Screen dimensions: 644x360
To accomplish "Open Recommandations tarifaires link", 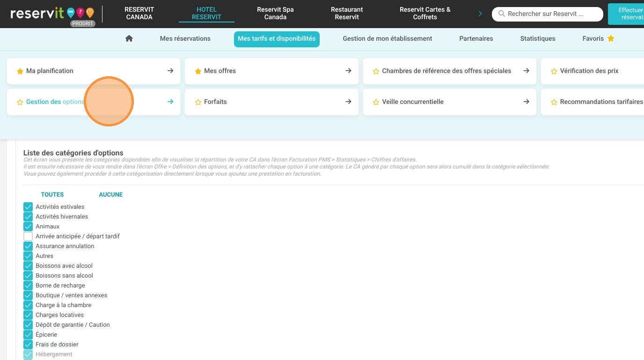I will click(601, 102).
